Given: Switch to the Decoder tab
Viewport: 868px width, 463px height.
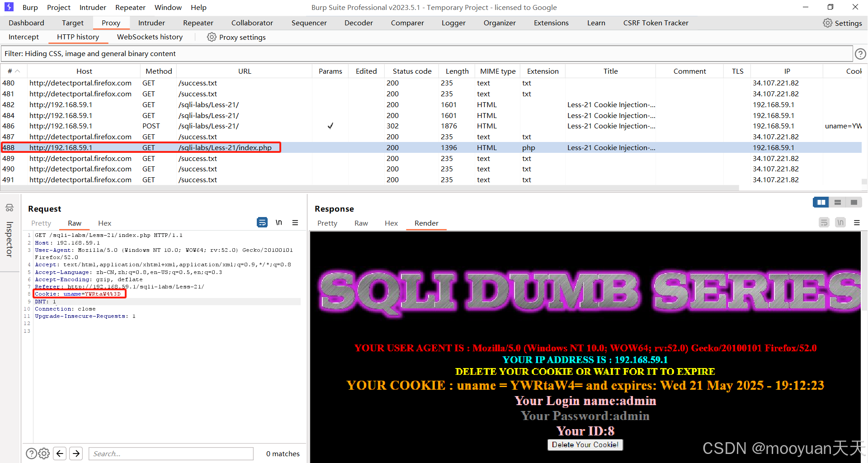Looking at the screenshot, I should coord(359,23).
